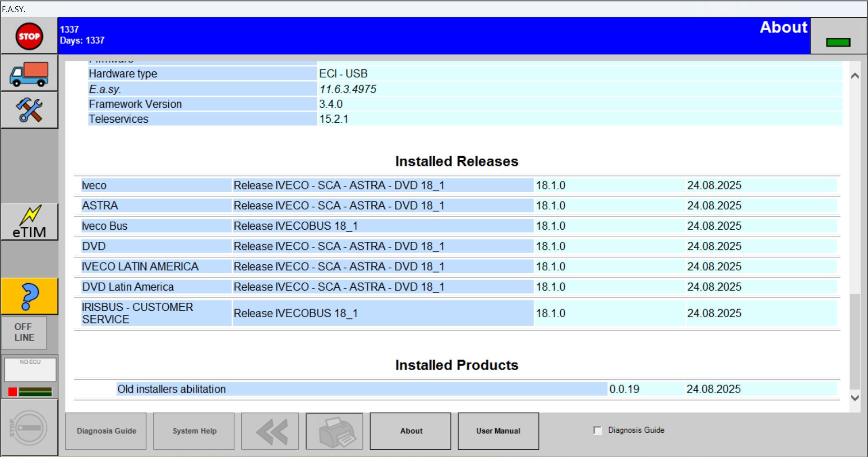Click the double back-arrow icon

[269, 431]
